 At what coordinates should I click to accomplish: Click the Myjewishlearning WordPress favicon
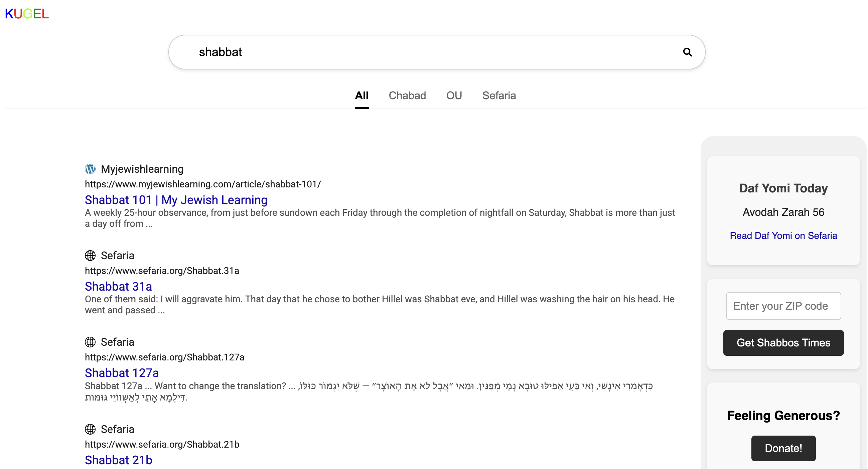(90, 169)
